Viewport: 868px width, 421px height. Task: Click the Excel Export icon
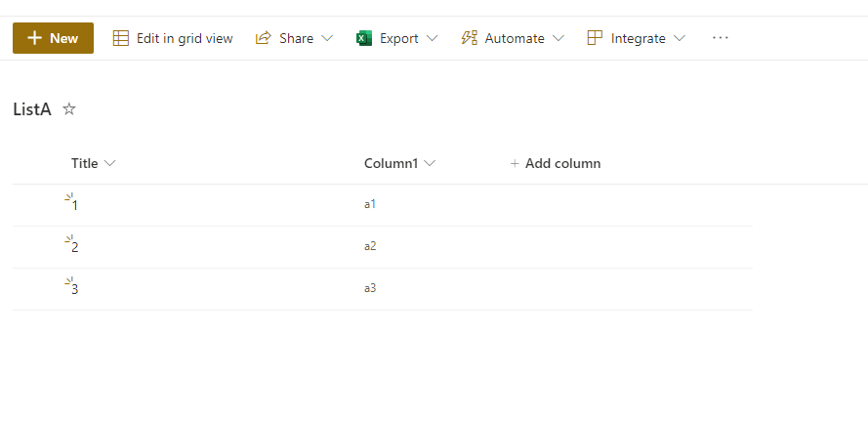[x=364, y=38]
